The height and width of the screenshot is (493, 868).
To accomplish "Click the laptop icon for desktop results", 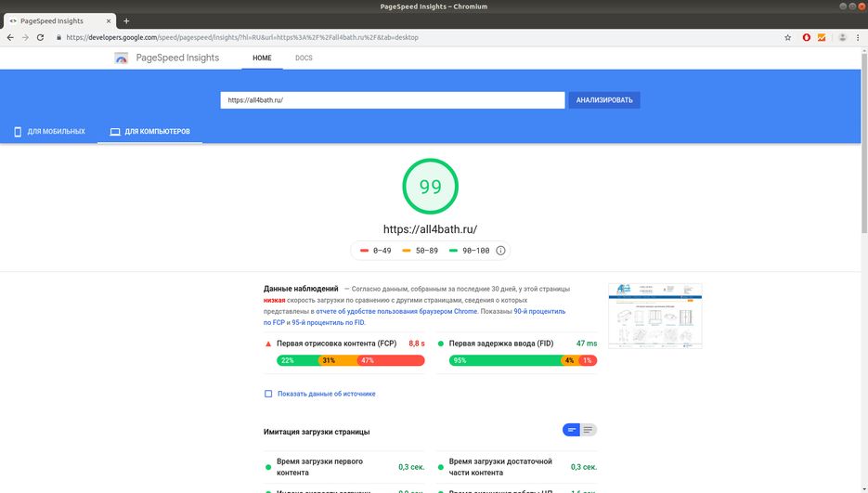I will tap(115, 132).
